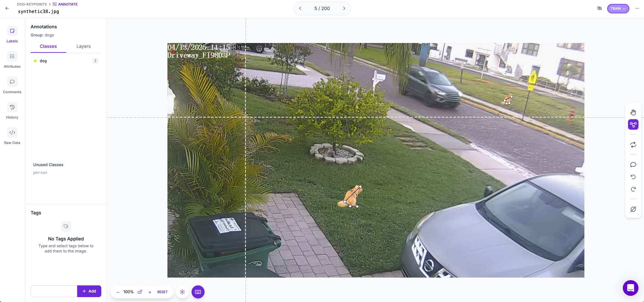The width and height of the screenshot is (644, 302).
Task: Click the comment bubble tool
Action: 633,165
